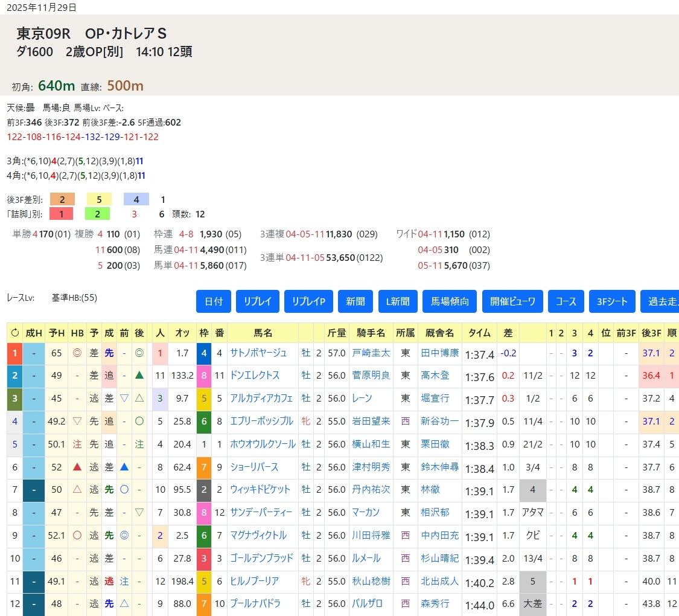The height and width of the screenshot is (616, 679).
Task: Open the リプレイ race replay button
Action: tap(257, 301)
